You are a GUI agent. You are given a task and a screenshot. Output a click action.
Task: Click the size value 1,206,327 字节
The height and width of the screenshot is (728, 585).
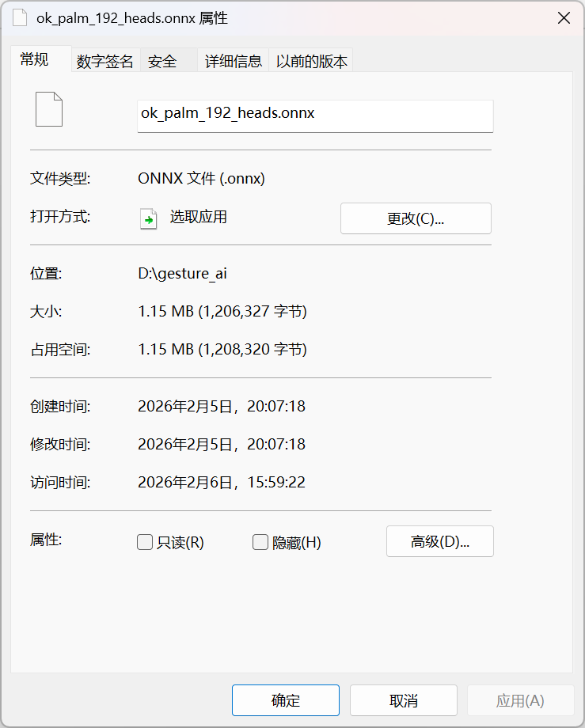pyautogui.click(x=253, y=311)
